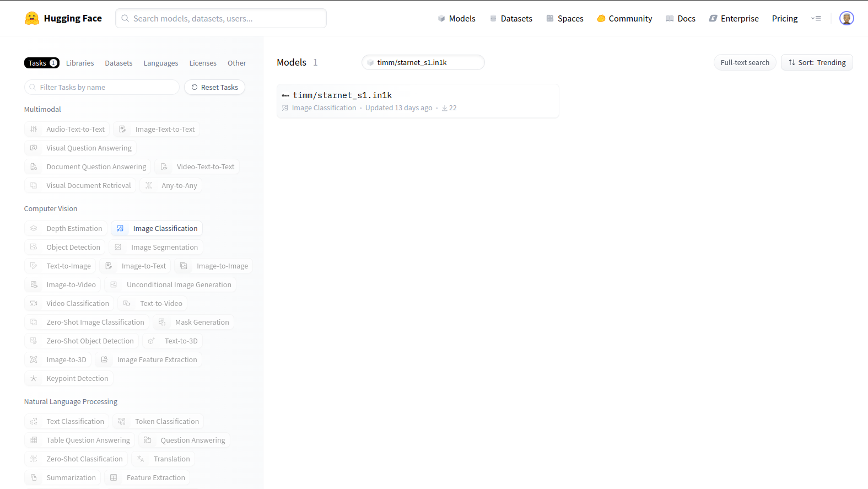Viewport: 868px width, 489px height.
Task: Toggle Image Feature Extraction filter
Action: click(149, 359)
